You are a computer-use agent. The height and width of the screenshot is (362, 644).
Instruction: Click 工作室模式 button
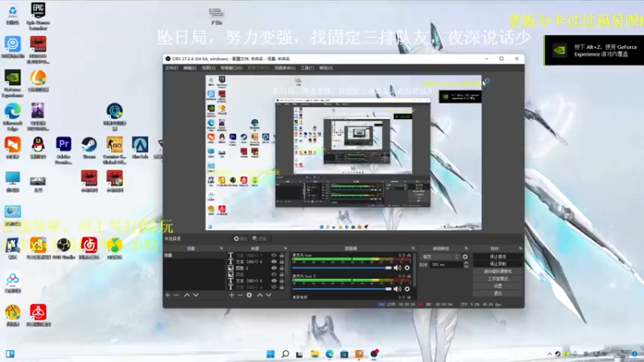(497, 278)
